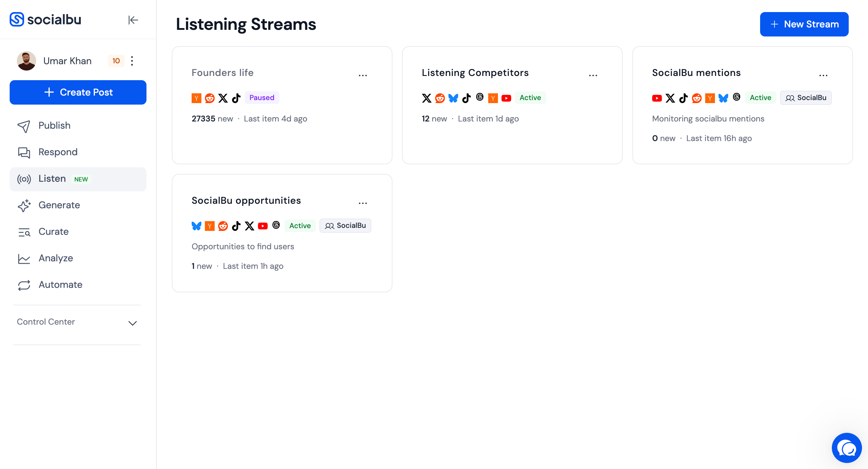Open the Publish section

point(78,126)
